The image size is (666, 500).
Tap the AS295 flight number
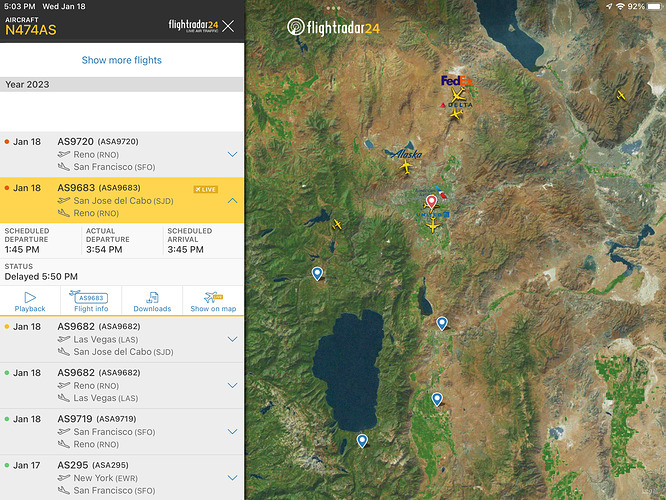pyautogui.click(x=73, y=465)
